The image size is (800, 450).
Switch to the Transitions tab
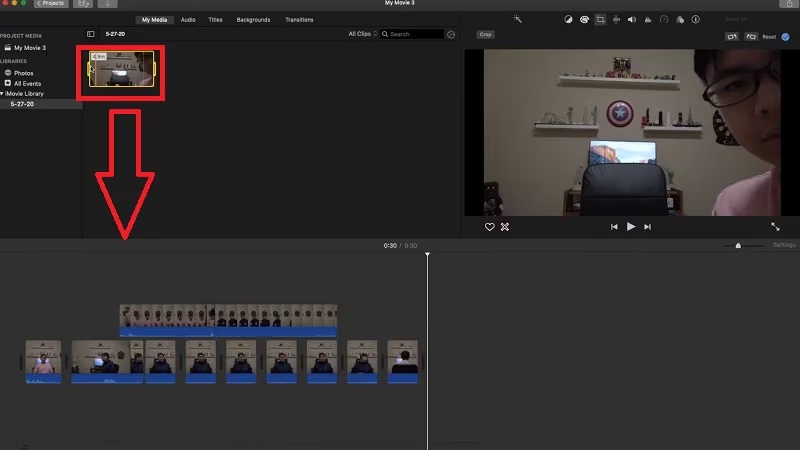(x=299, y=20)
